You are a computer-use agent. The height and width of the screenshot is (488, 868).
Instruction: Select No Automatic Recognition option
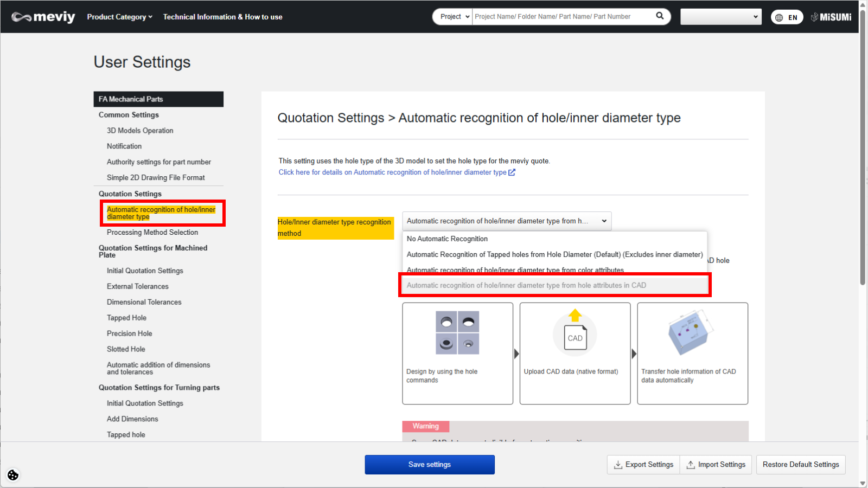pyautogui.click(x=447, y=239)
